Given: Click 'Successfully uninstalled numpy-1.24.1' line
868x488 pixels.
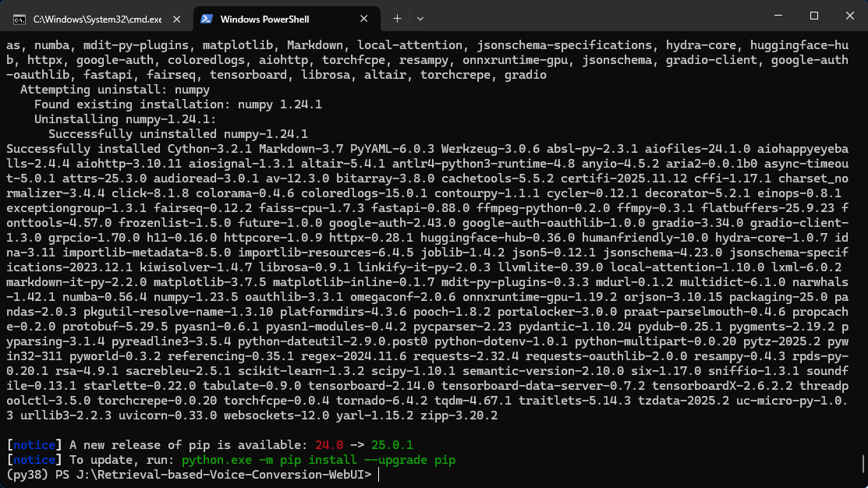Looking at the screenshot, I should coord(178,134).
